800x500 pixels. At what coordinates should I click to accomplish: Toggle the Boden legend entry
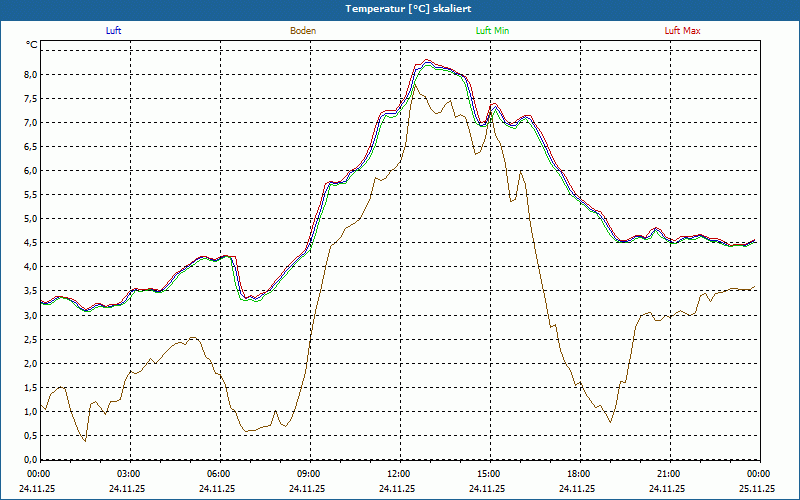click(x=303, y=31)
